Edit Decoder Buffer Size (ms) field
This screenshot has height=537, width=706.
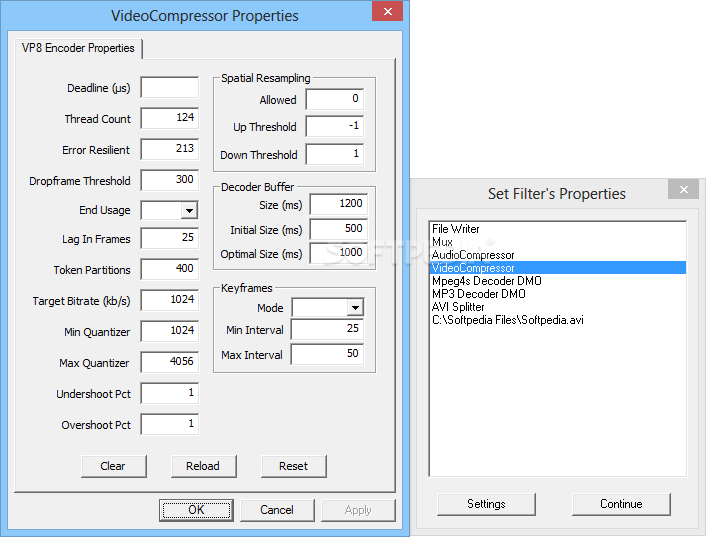tap(339, 204)
